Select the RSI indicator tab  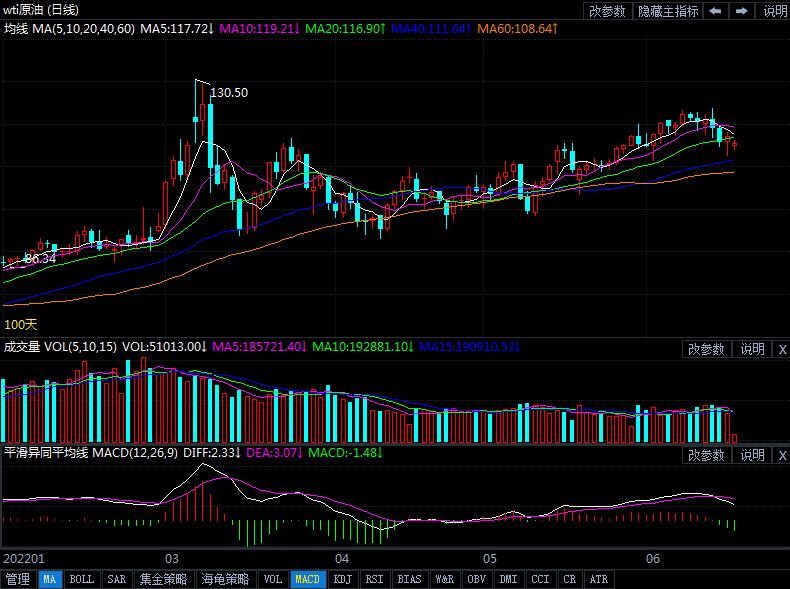[x=374, y=579]
